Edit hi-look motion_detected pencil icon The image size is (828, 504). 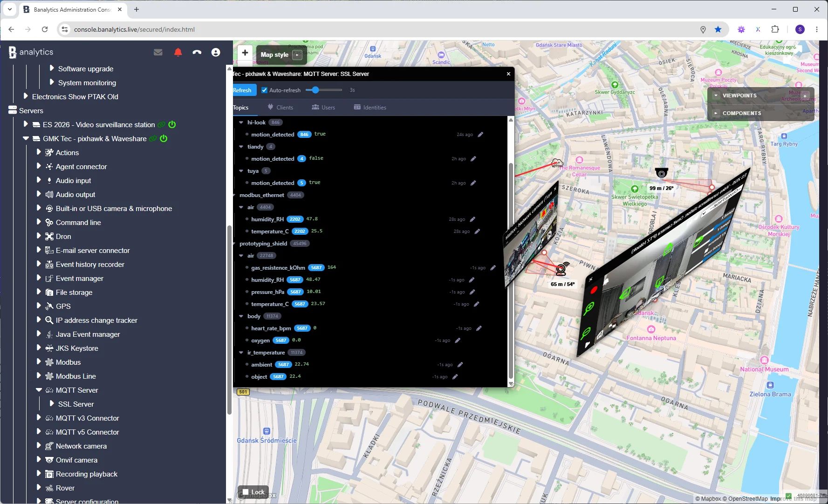[480, 135]
